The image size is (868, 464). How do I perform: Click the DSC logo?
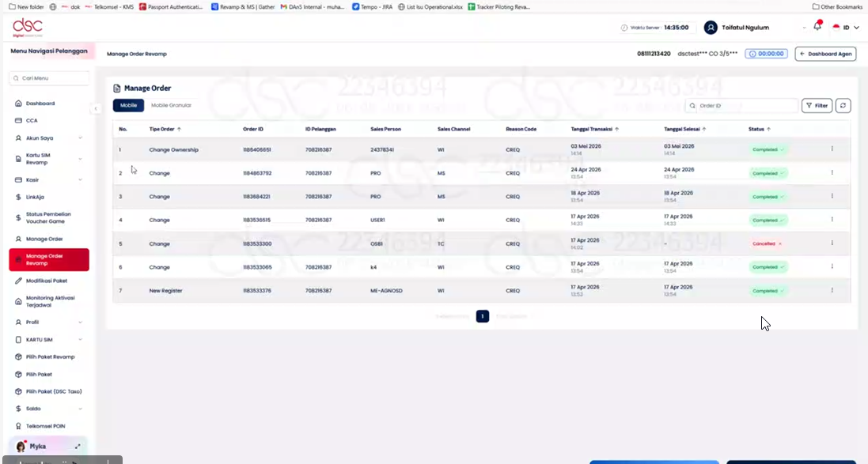(x=27, y=27)
